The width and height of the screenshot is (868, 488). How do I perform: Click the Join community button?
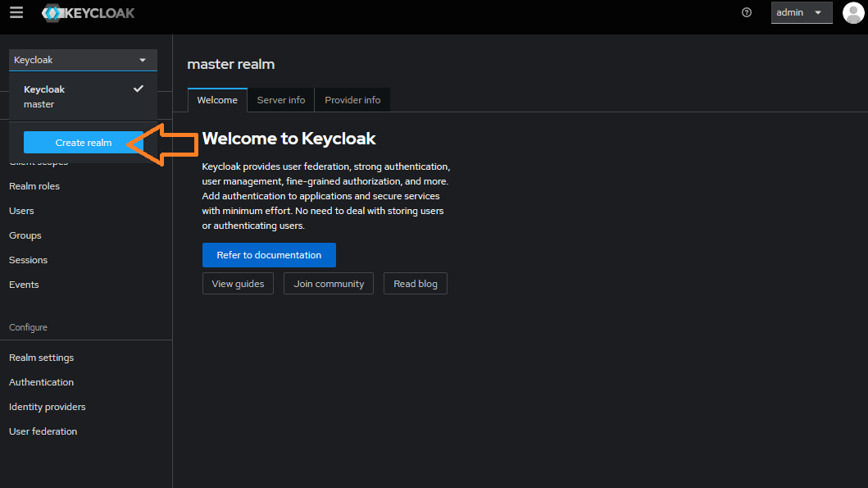(x=329, y=284)
